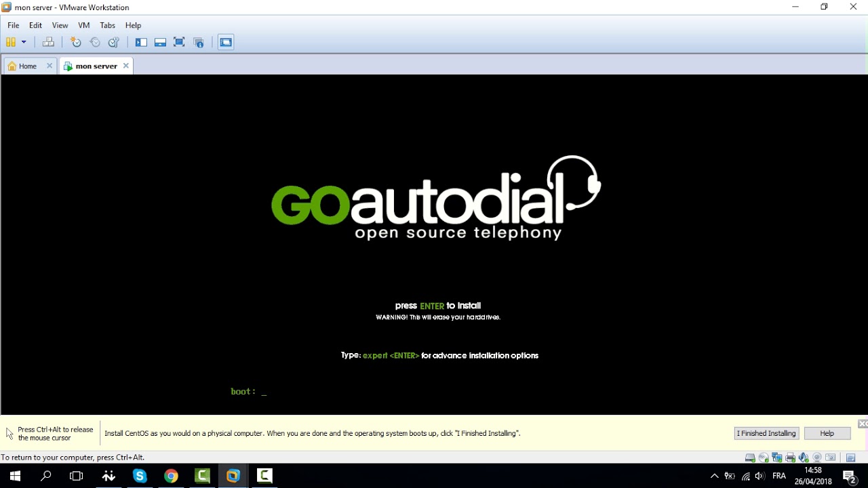The width and height of the screenshot is (868, 488).
Task: Click the I Finished Installing button
Action: (x=766, y=433)
